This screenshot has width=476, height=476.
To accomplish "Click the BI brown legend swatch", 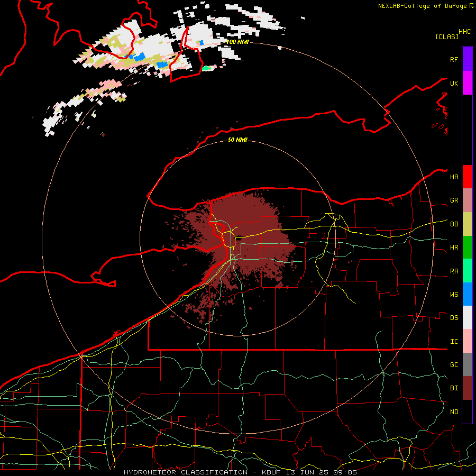I will (467, 388).
